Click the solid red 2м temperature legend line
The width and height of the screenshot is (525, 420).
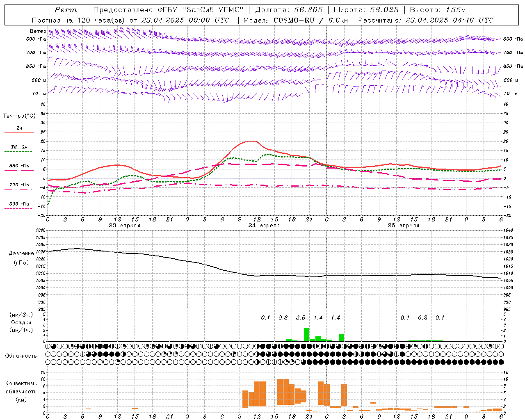19,133
